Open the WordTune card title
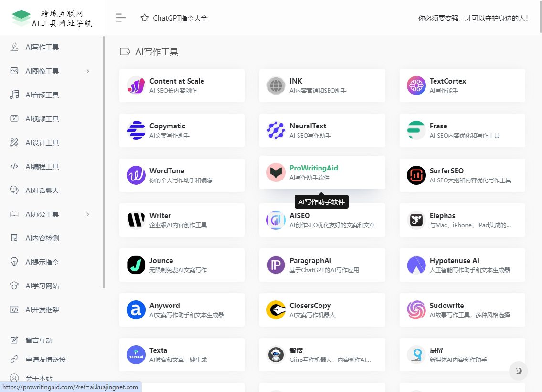Screen dimensions: 542x392 pyautogui.click(x=167, y=171)
